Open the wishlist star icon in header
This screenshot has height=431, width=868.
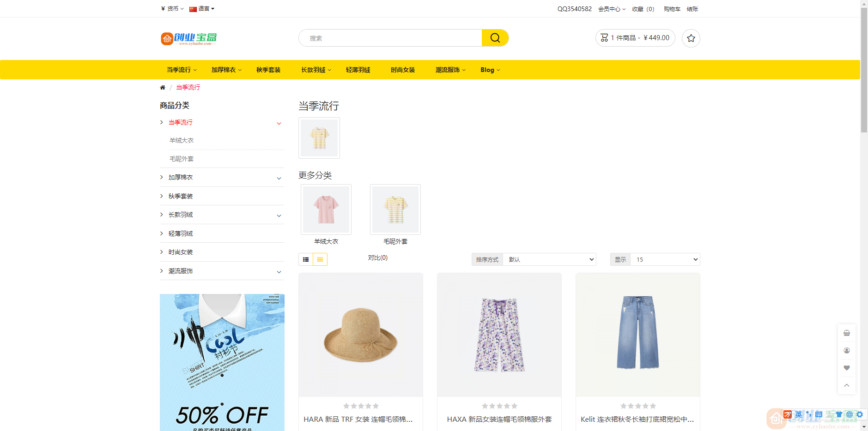click(x=691, y=38)
